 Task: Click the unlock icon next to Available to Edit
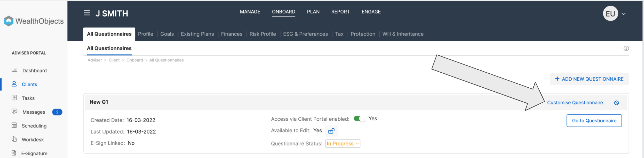pyautogui.click(x=331, y=131)
